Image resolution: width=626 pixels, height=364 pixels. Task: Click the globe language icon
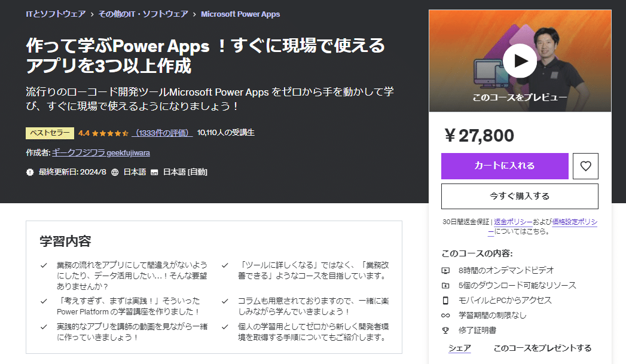(115, 172)
